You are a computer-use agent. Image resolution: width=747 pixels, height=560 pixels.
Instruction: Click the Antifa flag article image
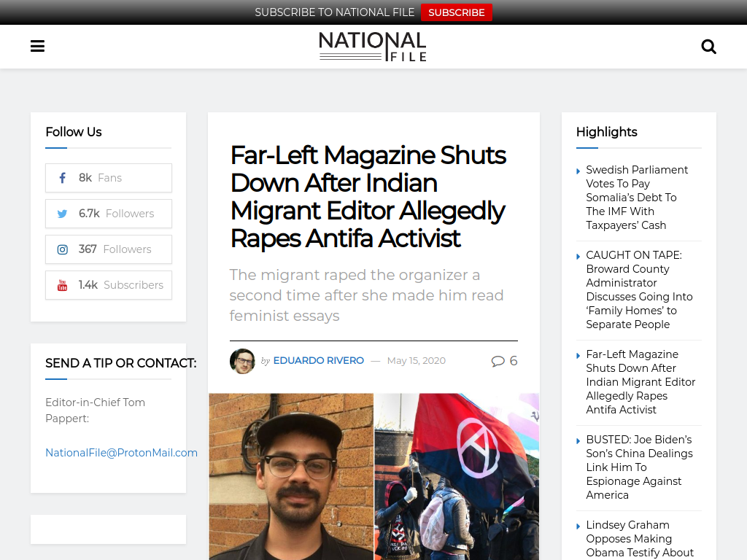click(457, 477)
